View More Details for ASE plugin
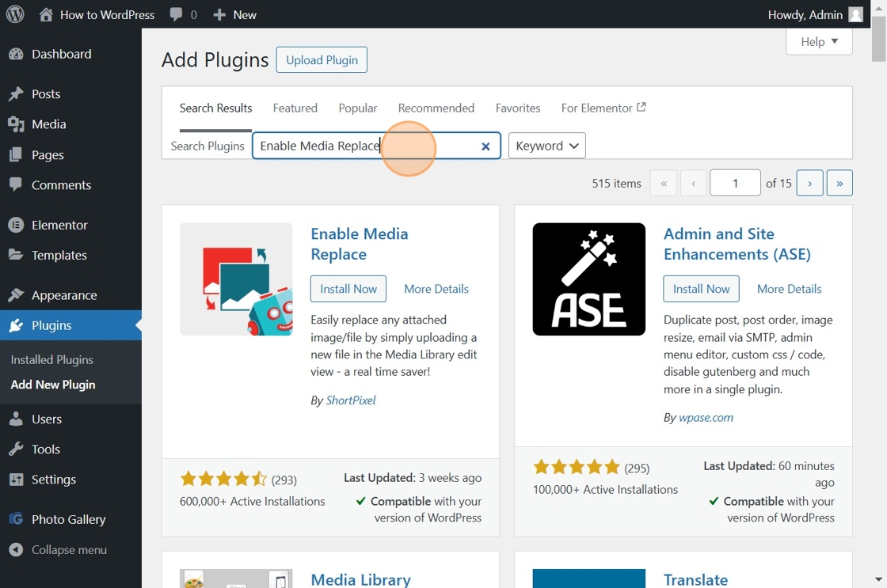Screen dimensions: 887x588 789,289
